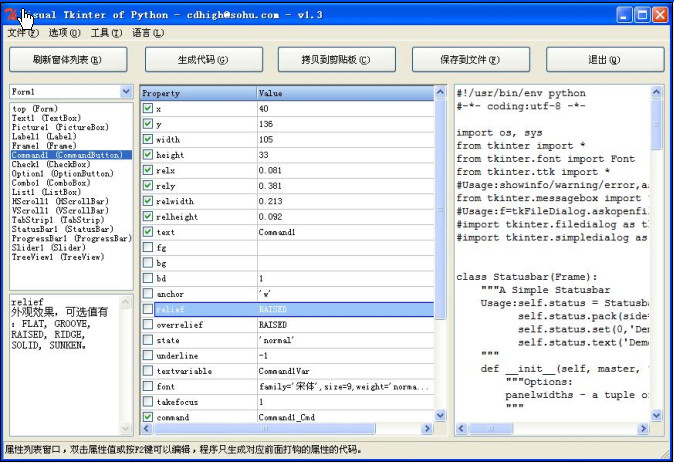This screenshot has width=674, height=463.
Task: Toggle the 'command' property checkbox
Action: click(x=148, y=416)
